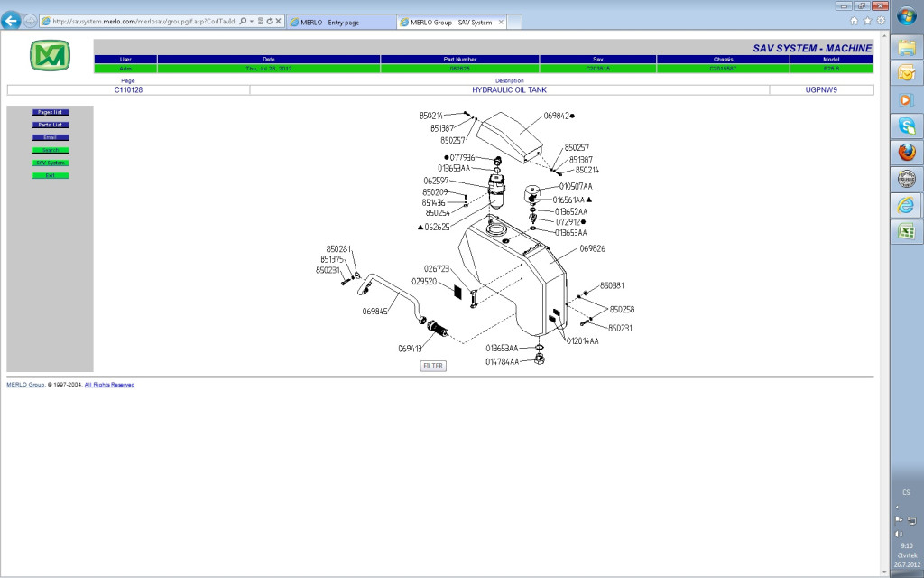Click the Email sidebar button
Viewport: 924px width, 578px height.
(51, 137)
